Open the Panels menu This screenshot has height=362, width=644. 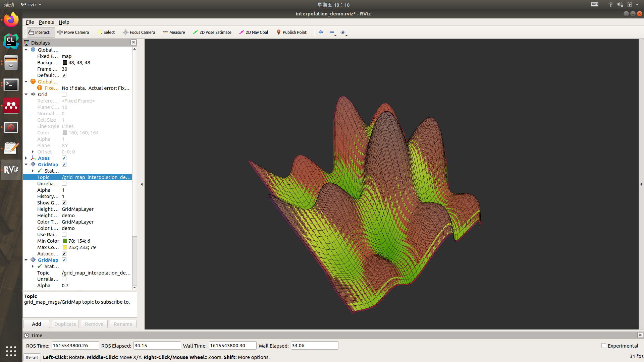click(46, 22)
